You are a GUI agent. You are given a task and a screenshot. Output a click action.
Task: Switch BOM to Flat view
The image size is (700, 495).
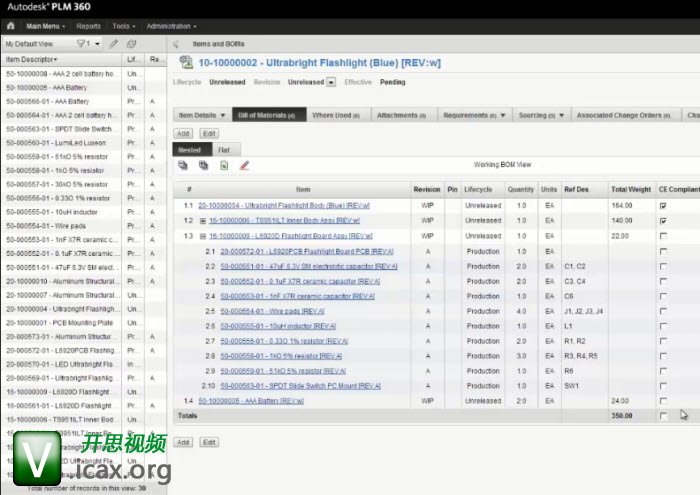pos(224,150)
